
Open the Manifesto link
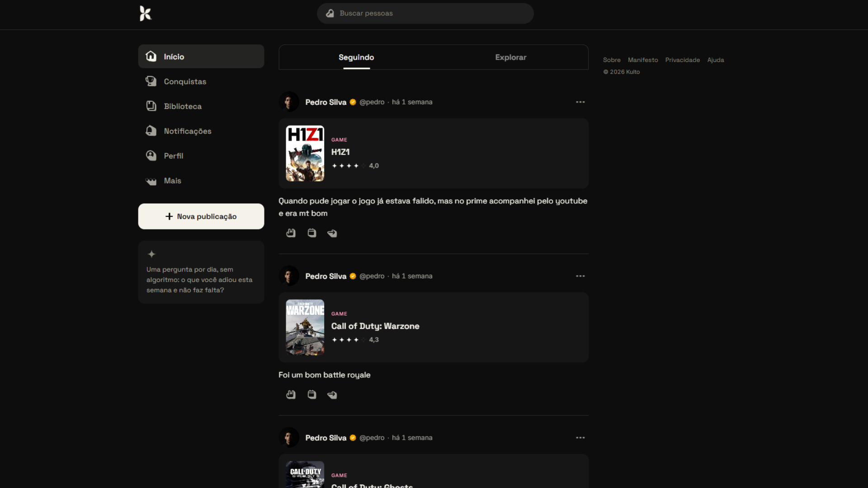[x=643, y=60]
